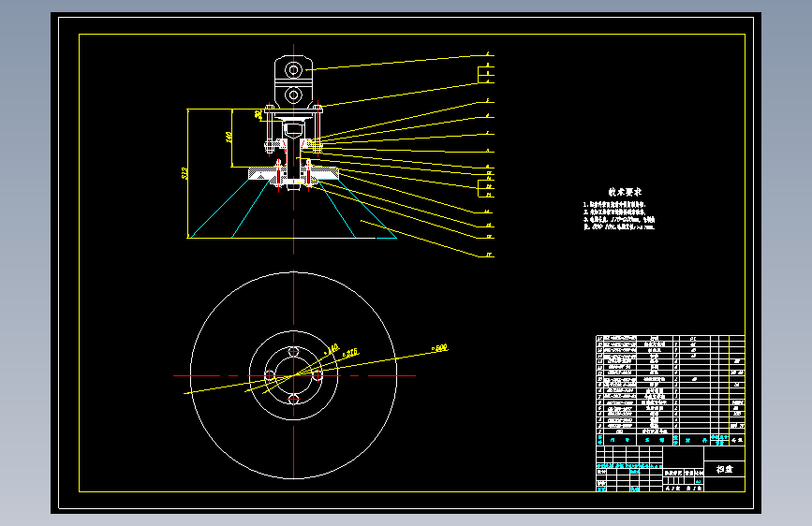Select the φ215 diameter dimension label
Screen dimensions: 812x526
(350, 353)
